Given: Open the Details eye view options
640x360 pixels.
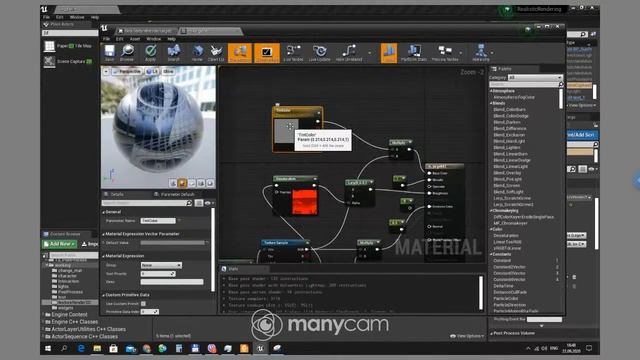Looking at the screenshot, I should tap(209, 203).
